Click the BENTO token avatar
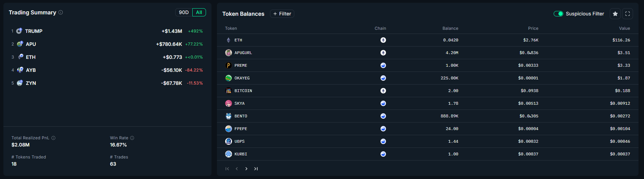This screenshot has width=644, height=179. (229, 116)
